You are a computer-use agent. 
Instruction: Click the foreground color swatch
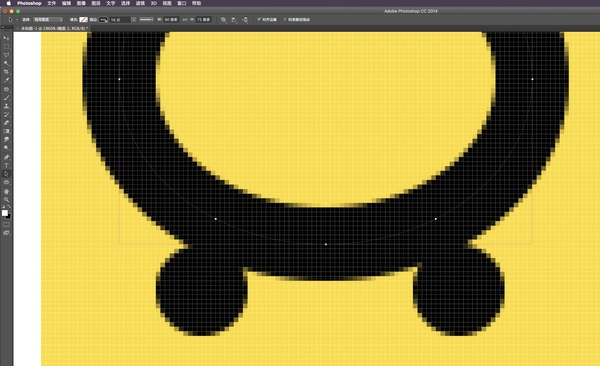[x=5, y=213]
